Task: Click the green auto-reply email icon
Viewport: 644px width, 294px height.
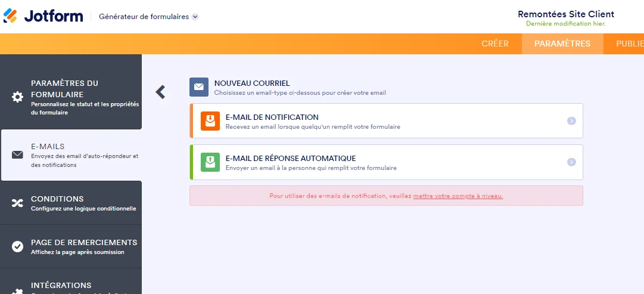Action: [210, 162]
